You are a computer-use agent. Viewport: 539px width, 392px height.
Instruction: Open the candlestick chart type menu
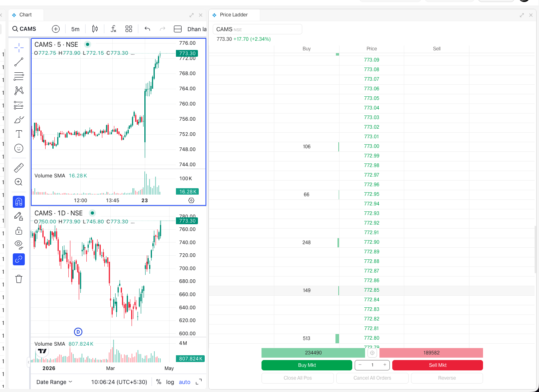click(x=95, y=29)
